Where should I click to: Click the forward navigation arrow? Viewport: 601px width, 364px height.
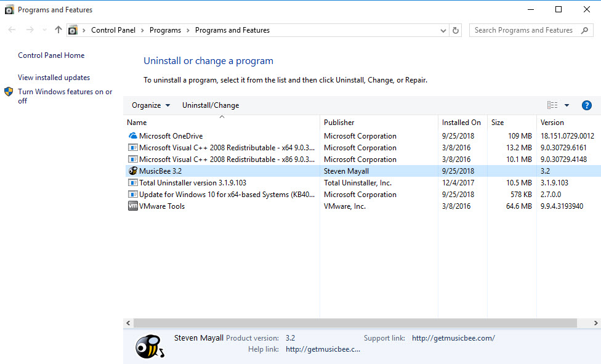click(30, 30)
